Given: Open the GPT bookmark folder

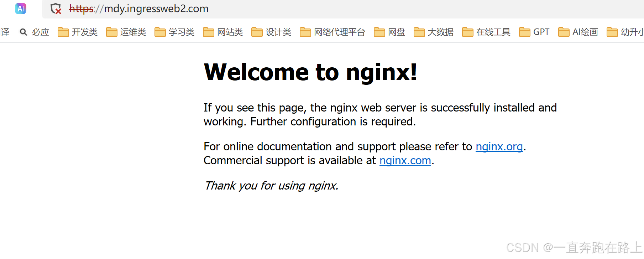Looking at the screenshot, I should [534, 32].
